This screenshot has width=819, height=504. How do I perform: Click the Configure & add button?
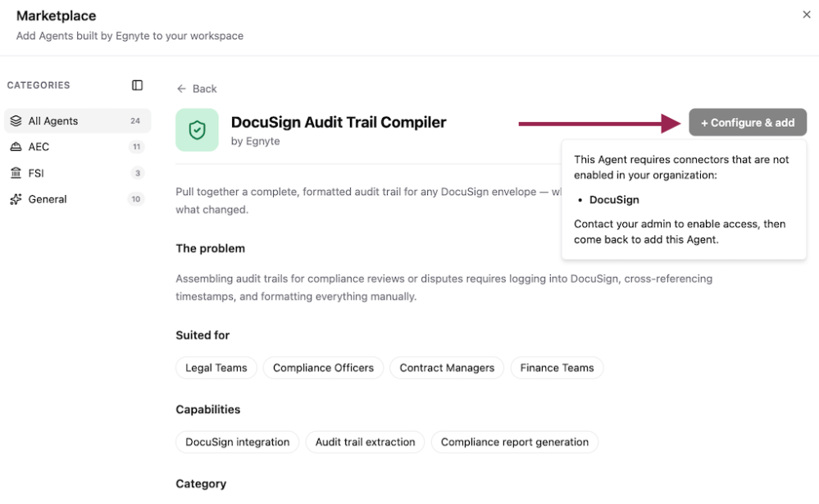748,122
